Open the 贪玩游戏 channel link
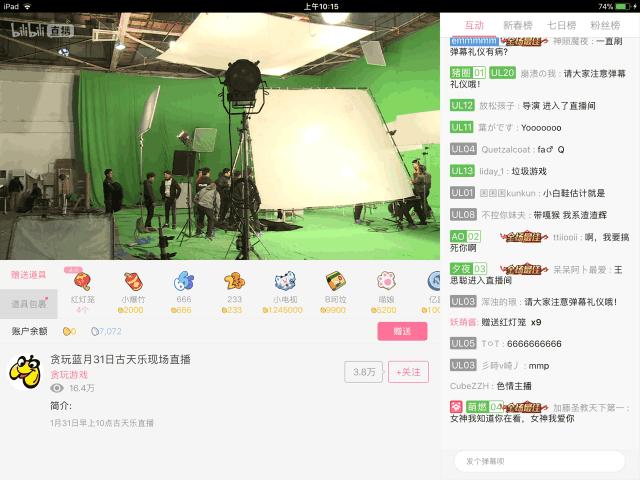The height and width of the screenshot is (480, 640). pos(69,375)
